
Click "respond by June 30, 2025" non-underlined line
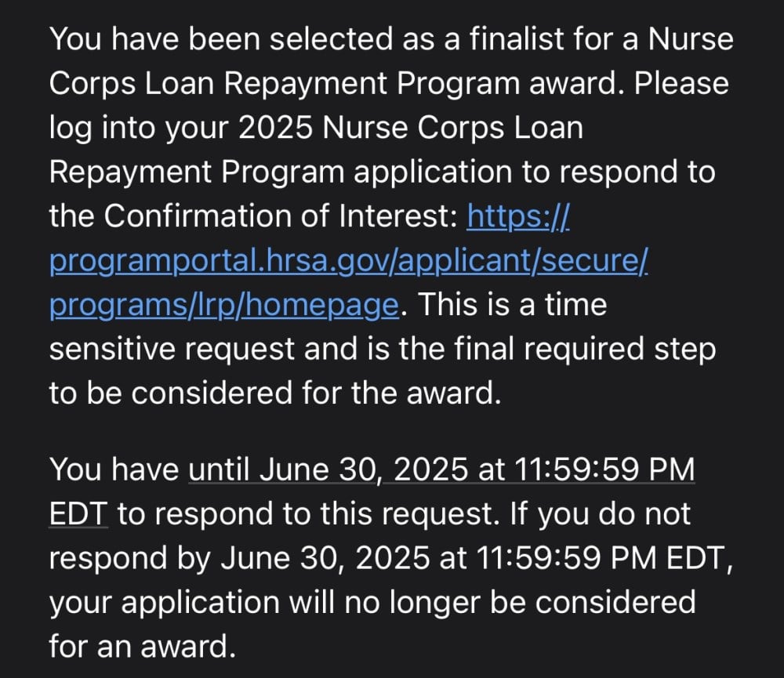coord(239,559)
